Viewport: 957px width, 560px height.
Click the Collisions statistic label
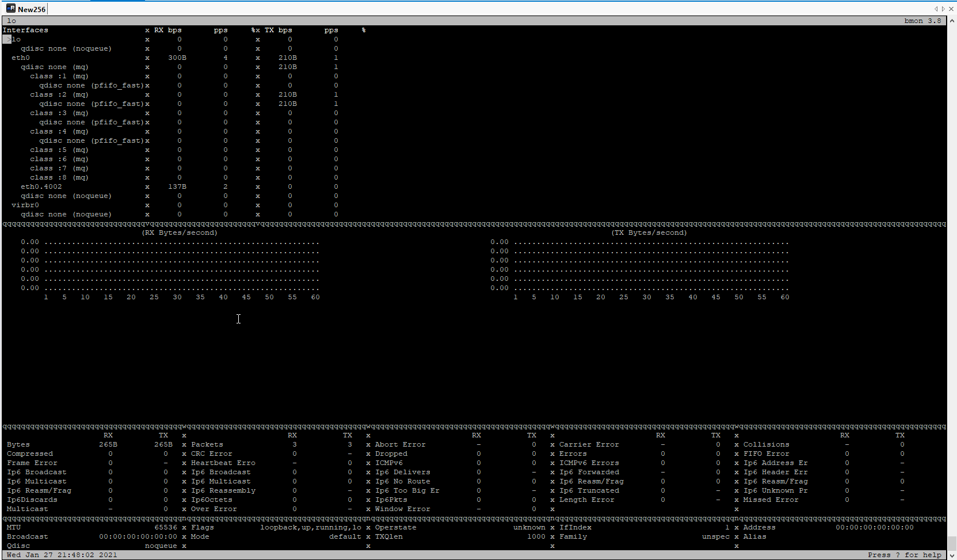[x=767, y=444]
